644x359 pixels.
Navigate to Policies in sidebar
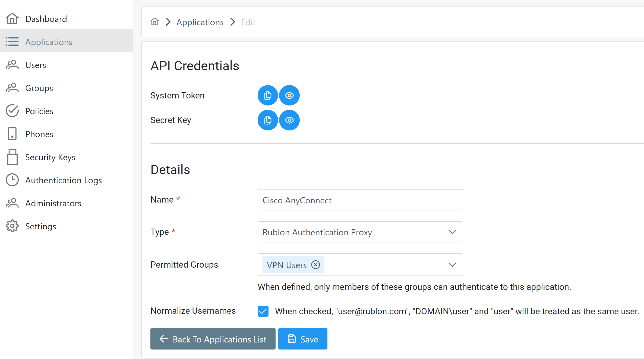coord(39,111)
